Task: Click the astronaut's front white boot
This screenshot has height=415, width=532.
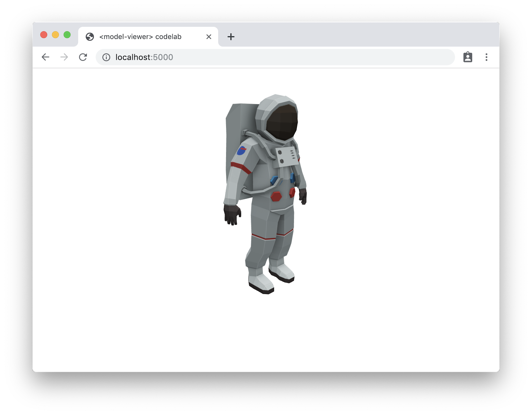Action: point(261,282)
